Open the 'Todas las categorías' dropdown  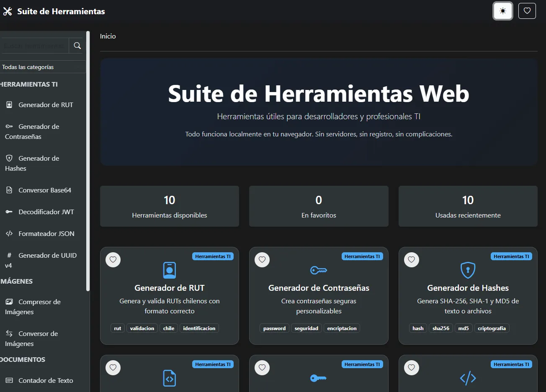[43, 67]
